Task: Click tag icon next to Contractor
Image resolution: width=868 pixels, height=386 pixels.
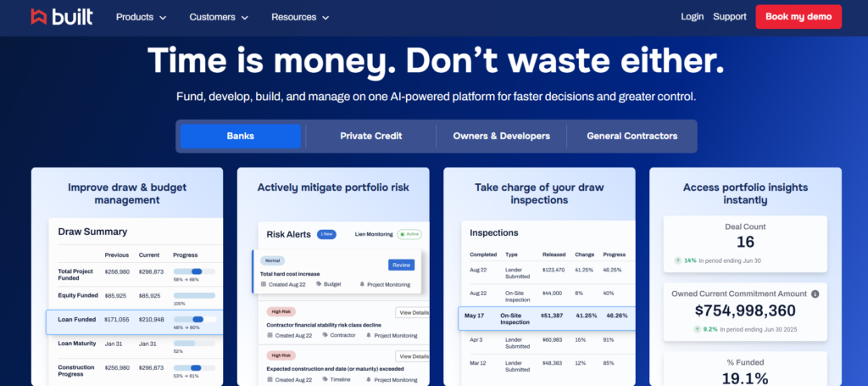Action: coord(325,335)
